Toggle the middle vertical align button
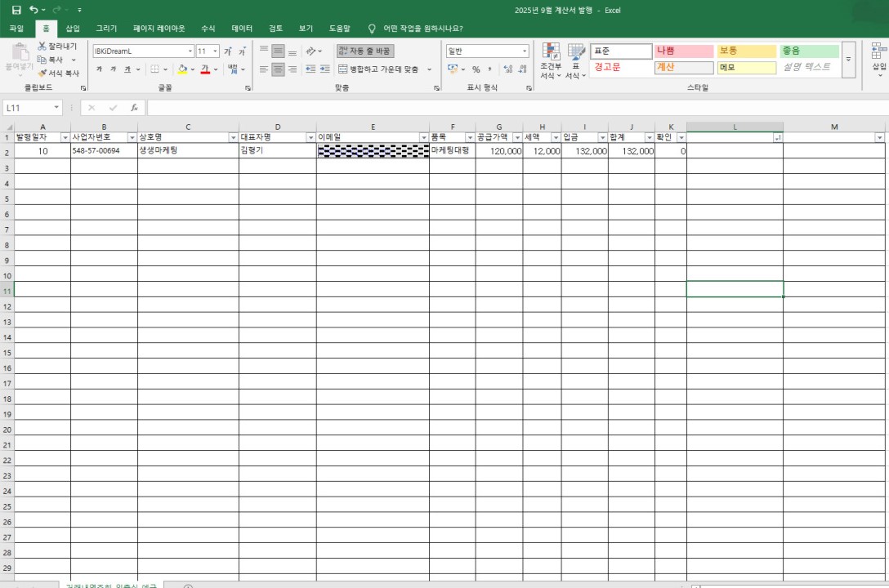Image resolution: width=889 pixels, height=588 pixels. tap(278, 51)
